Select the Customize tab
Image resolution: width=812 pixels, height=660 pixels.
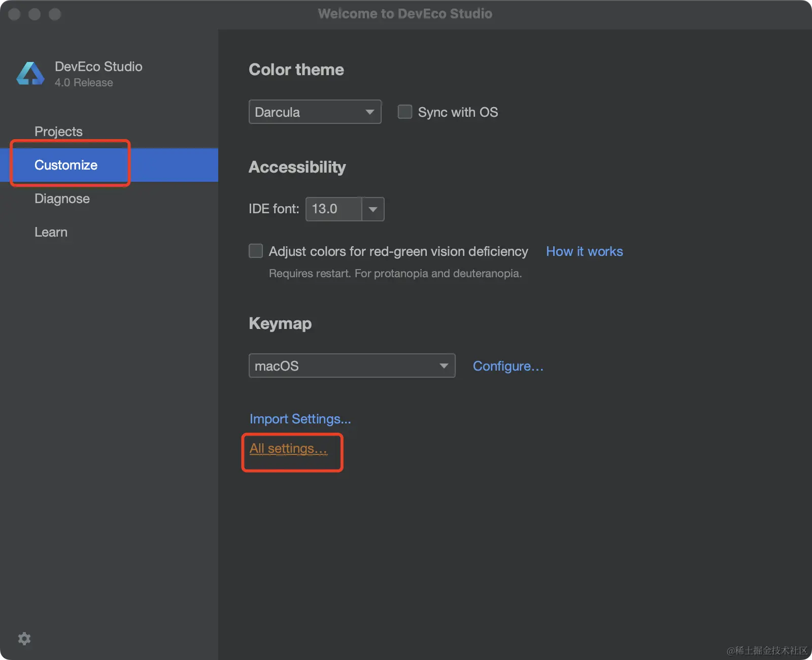click(66, 165)
